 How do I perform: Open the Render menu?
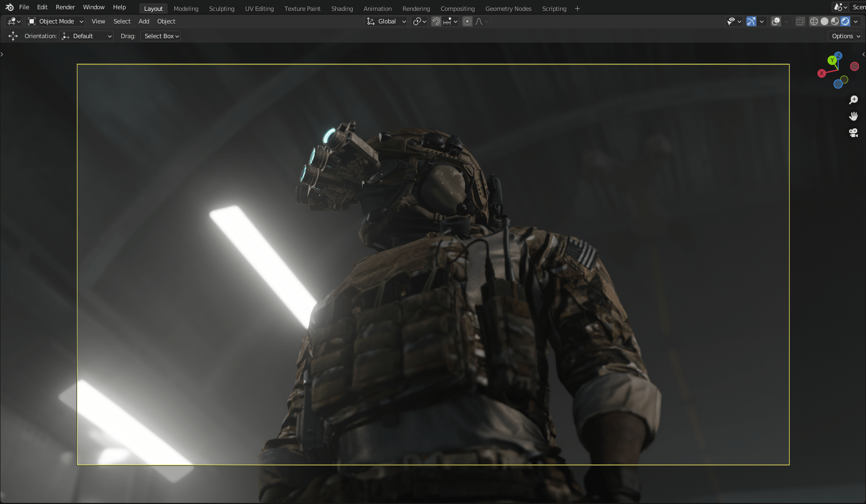point(65,7)
